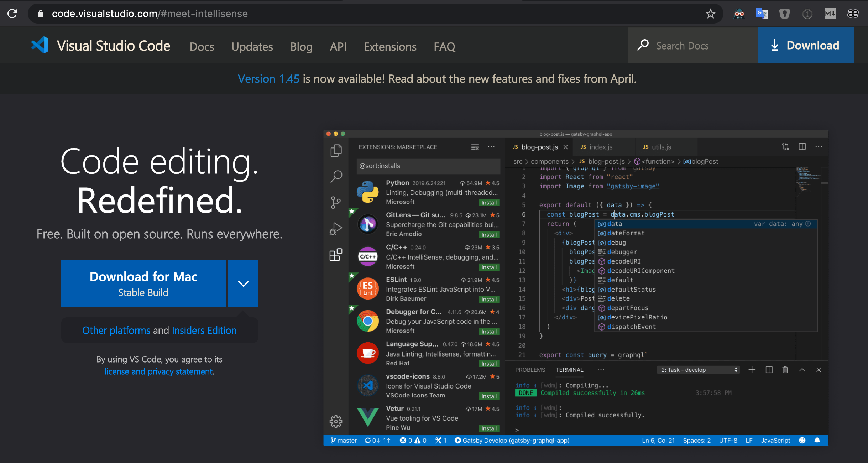Open the Search icon in the activity bar
Image resolution: width=868 pixels, height=463 pixels.
pyautogui.click(x=336, y=176)
